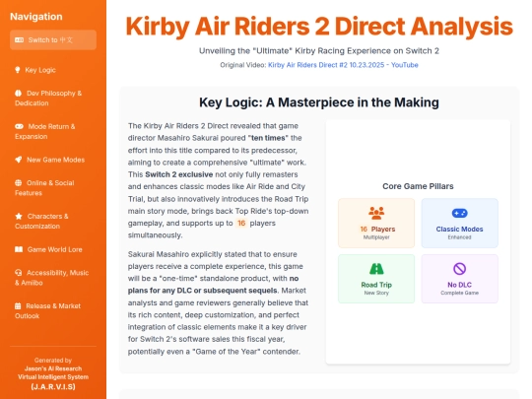
Task: Jump to Accessibility, Music & Amiibo
Action: [x=53, y=278]
